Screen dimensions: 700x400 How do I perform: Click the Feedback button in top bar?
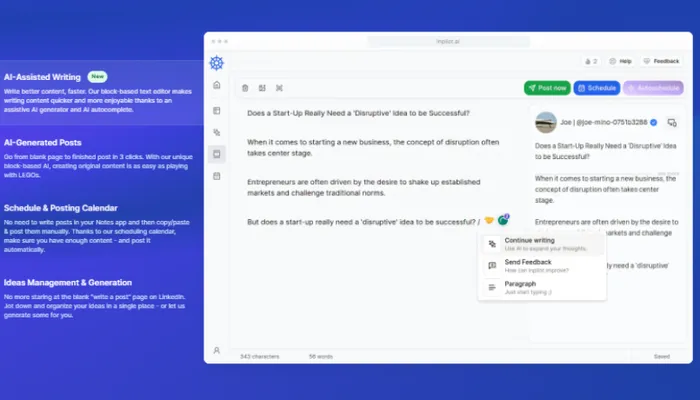tap(660, 61)
